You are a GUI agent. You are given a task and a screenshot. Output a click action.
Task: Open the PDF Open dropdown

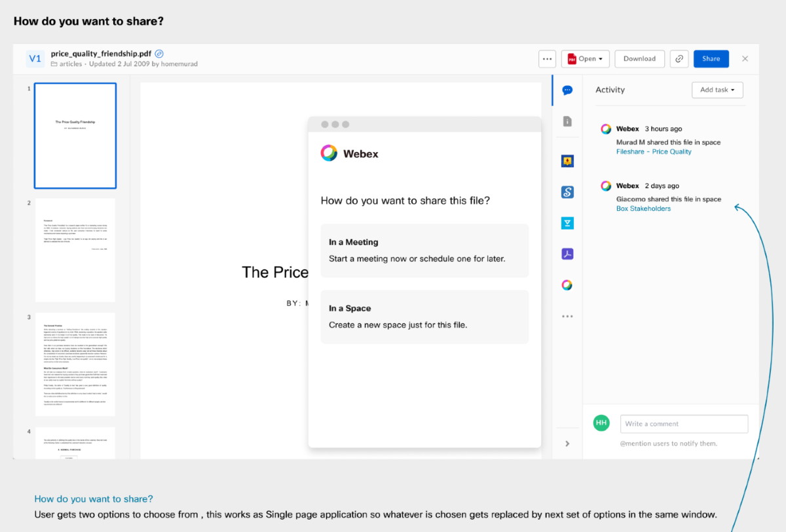point(586,59)
